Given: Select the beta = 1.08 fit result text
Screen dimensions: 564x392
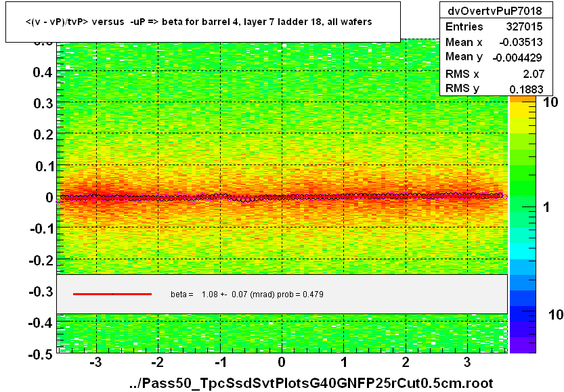Looking at the screenshot, I should tap(246, 295).
